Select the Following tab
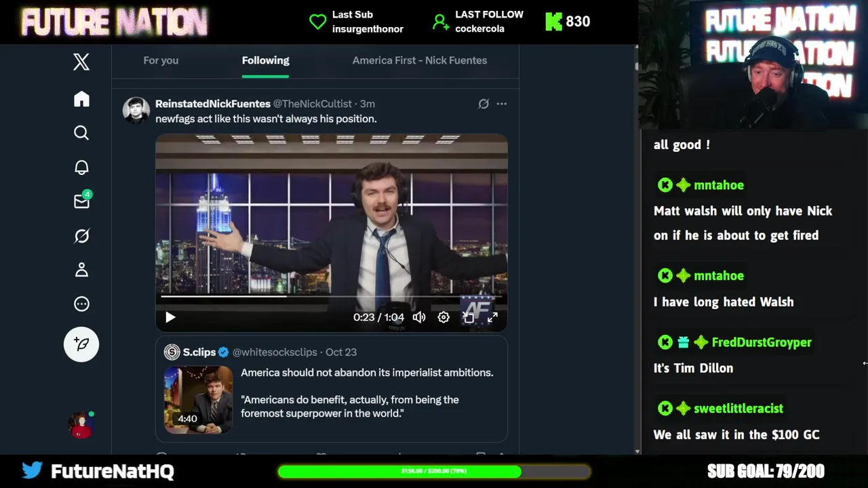The height and width of the screenshot is (488, 868). click(265, 60)
